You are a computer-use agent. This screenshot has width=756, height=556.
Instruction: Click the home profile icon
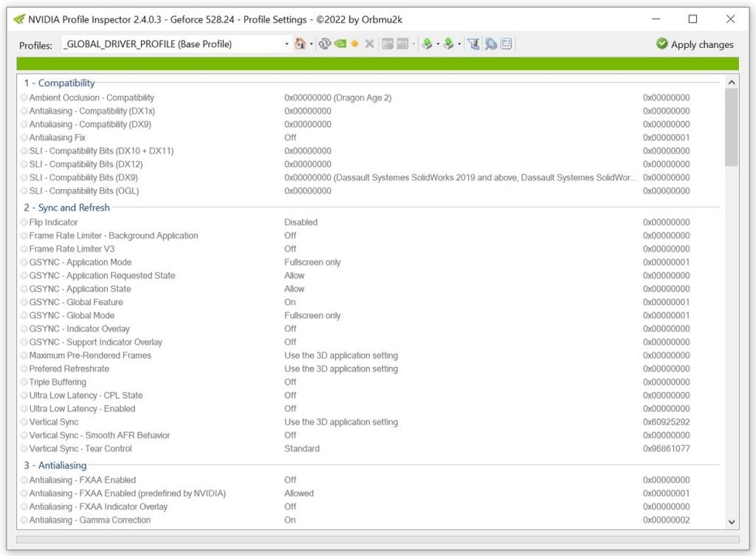click(x=300, y=44)
